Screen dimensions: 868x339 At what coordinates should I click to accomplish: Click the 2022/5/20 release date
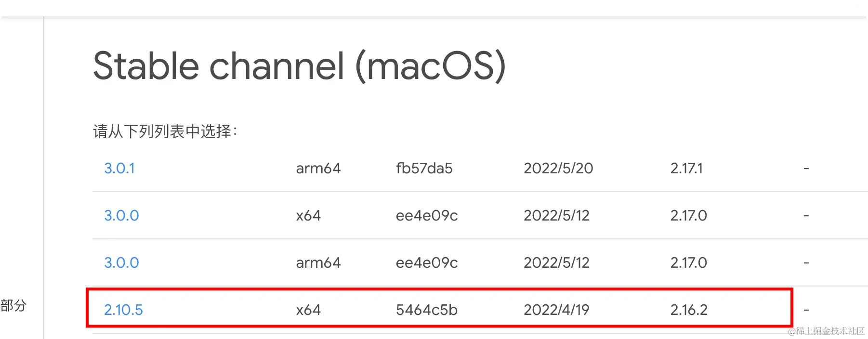tap(558, 169)
